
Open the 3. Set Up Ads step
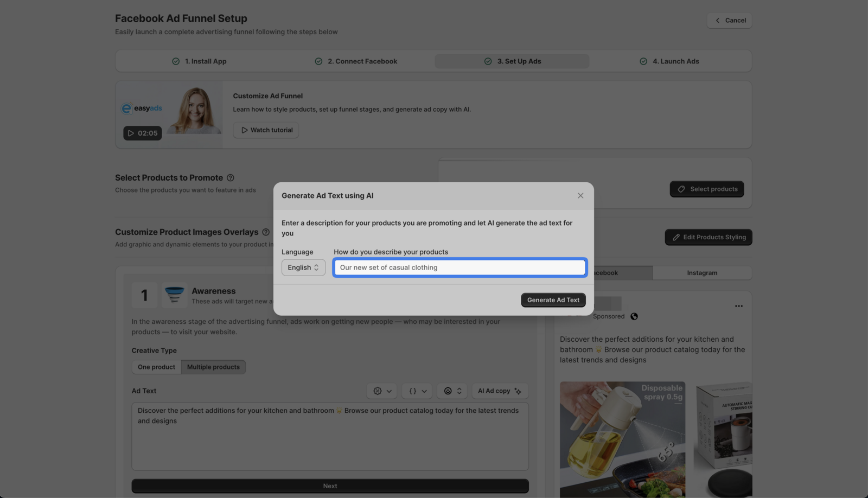click(x=512, y=61)
